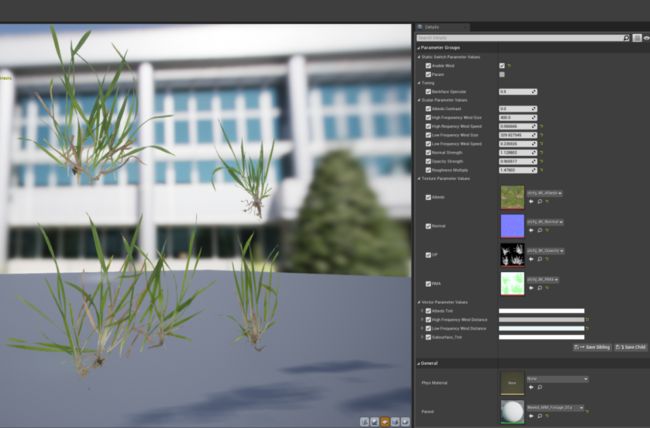Click the search magnifier in Details panel
Screen dimensions: 650x428
pyautogui.click(x=626, y=38)
